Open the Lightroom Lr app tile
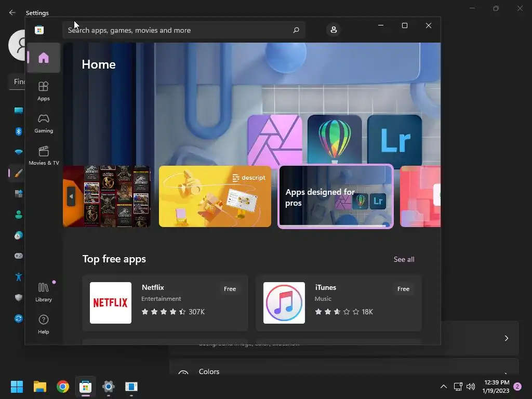 tap(395, 140)
